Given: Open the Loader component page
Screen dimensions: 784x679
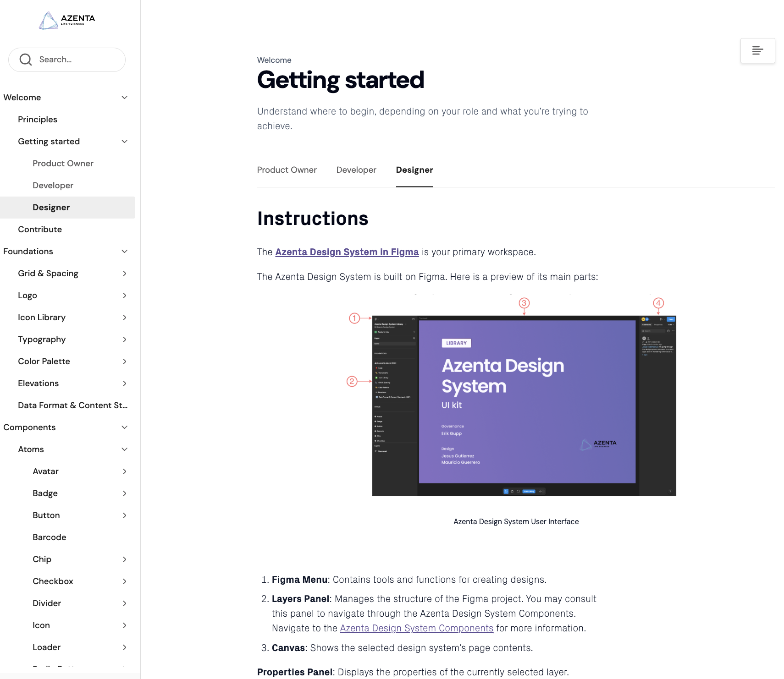Looking at the screenshot, I should [x=46, y=647].
